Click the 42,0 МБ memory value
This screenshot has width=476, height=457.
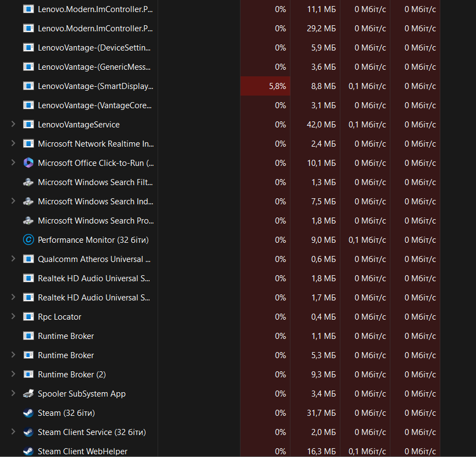click(321, 125)
